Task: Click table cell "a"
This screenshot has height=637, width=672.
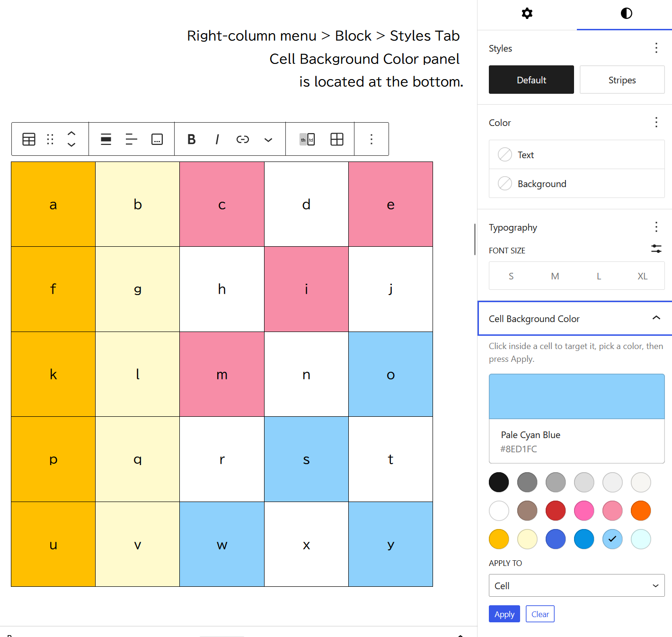Action: pos(53,204)
